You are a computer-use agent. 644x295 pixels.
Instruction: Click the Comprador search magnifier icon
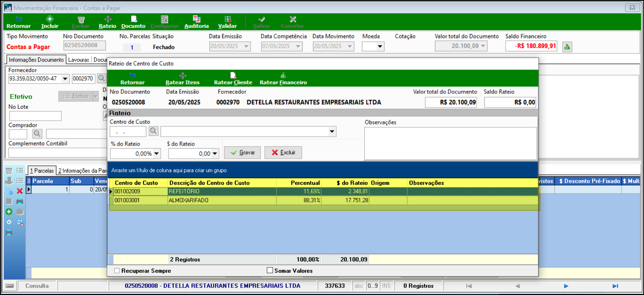point(37,134)
